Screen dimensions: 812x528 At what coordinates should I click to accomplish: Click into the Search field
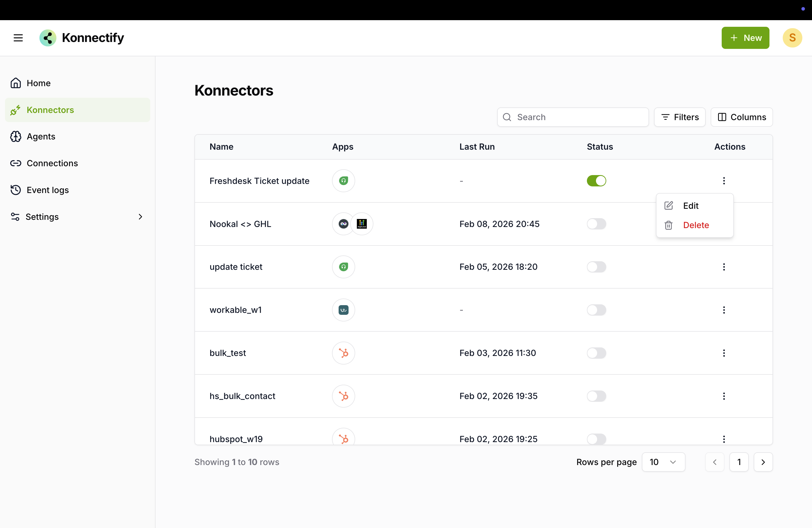tap(577, 117)
